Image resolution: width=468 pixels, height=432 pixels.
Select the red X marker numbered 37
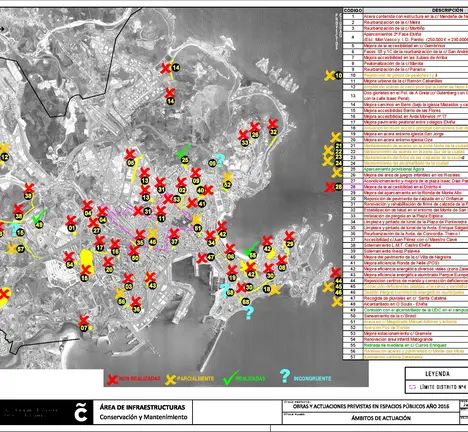174,233
